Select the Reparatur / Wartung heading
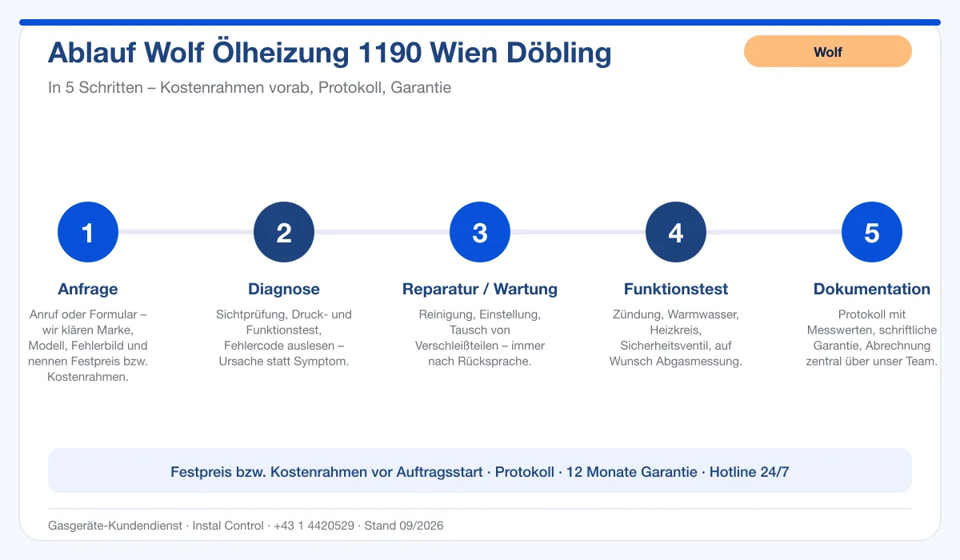960x560 pixels. coord(480,289)
